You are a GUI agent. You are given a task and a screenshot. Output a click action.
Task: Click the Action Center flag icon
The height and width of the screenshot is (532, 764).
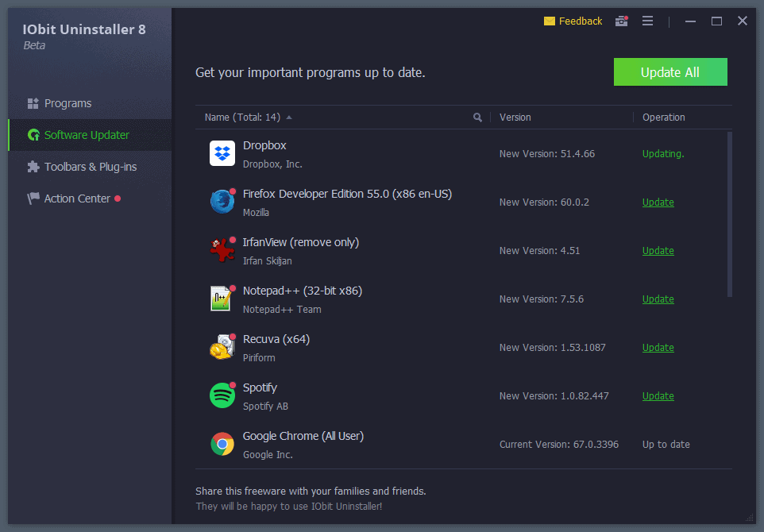click(x=33, y=199)
